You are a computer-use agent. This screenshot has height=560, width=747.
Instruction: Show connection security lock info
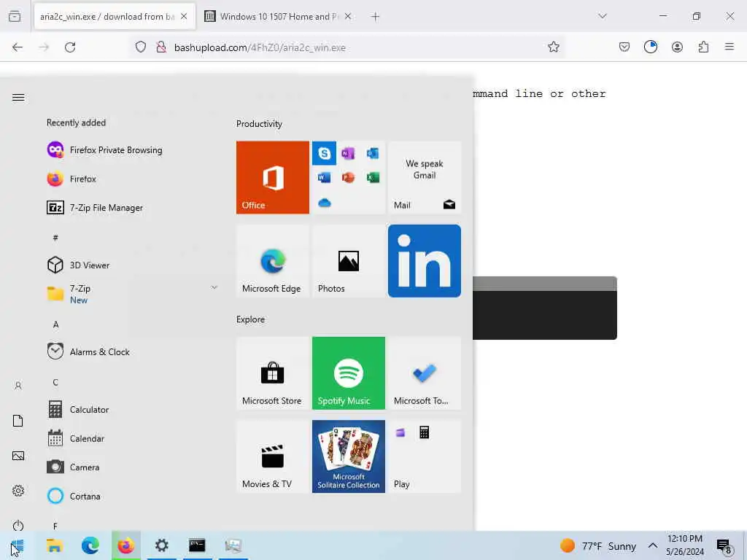coord(161,47)
